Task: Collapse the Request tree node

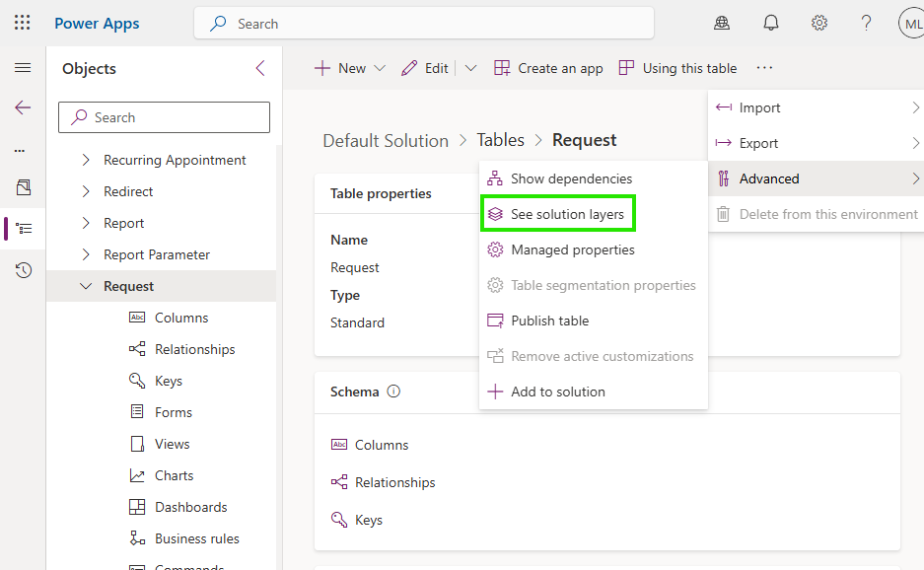Action: point(86,286)
